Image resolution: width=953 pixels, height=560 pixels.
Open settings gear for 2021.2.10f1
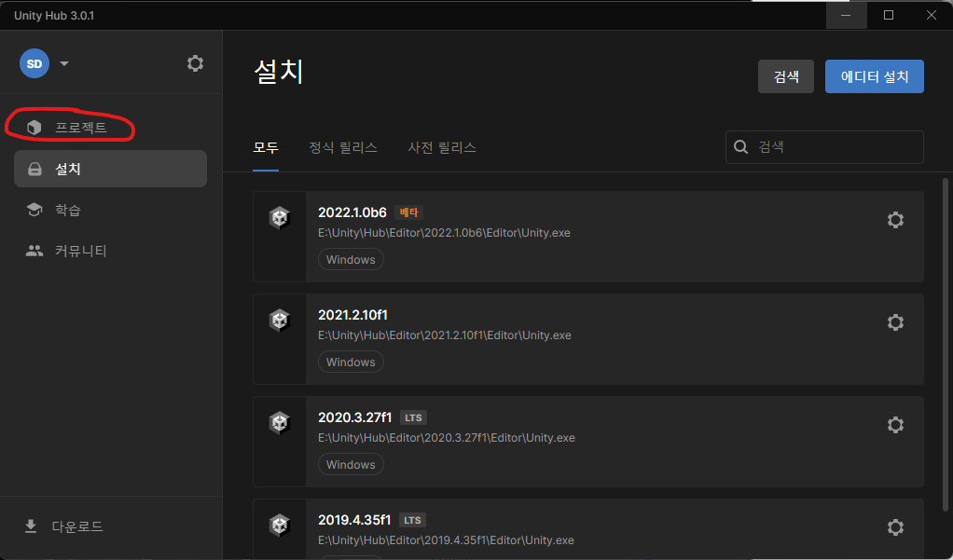click(895, 321)
